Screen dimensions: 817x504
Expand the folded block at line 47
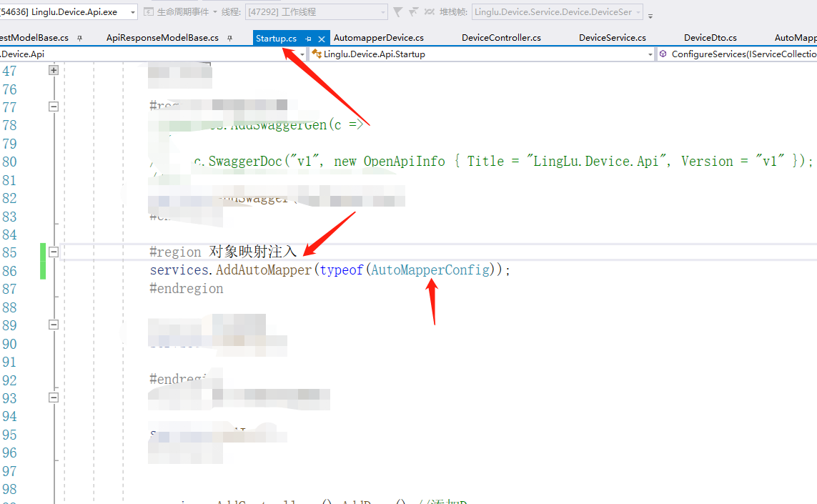[x=53, y=70]
